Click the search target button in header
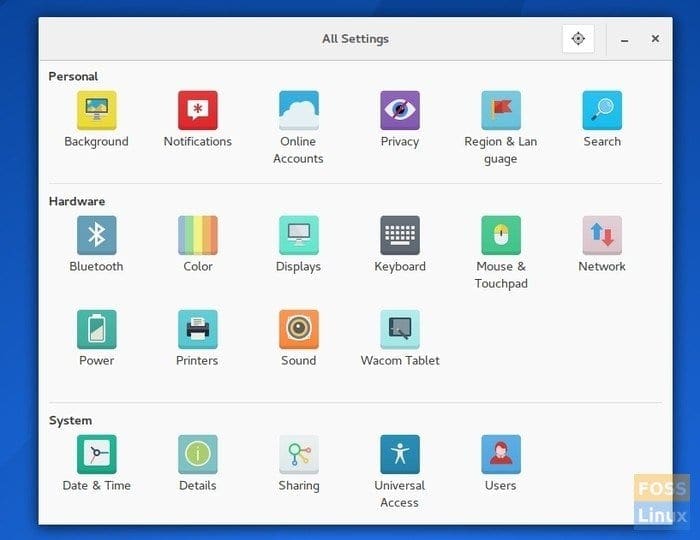The image size is (700, 540). tap(578, 39)
